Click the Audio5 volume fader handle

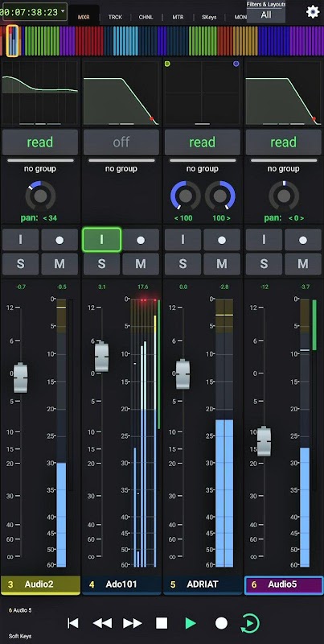pyautogui.click(x=264, y=441)
